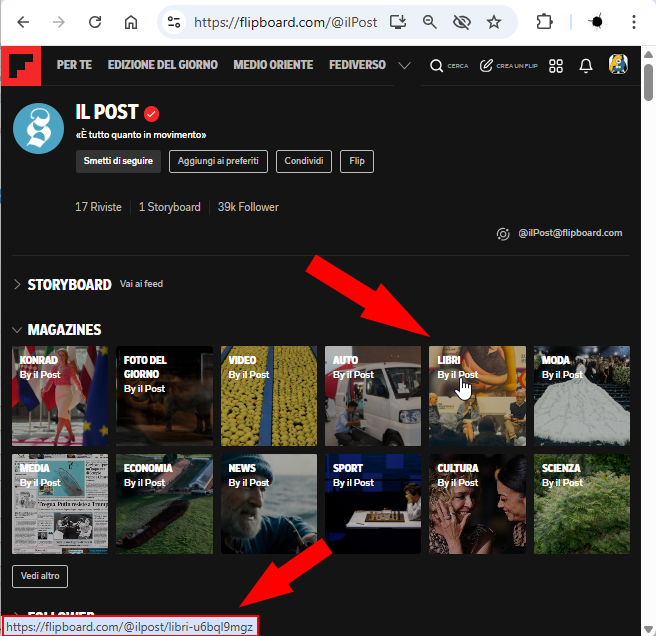Image resolution: width=656 pixels, height=636 pixels.
Task: Open the Scienza magazine
Action: [x=582, y=504]
